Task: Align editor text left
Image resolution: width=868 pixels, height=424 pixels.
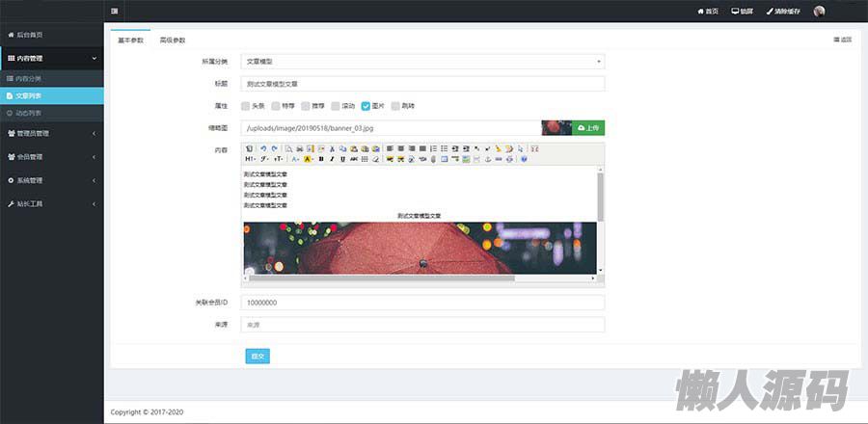Action: pos(390,148)
